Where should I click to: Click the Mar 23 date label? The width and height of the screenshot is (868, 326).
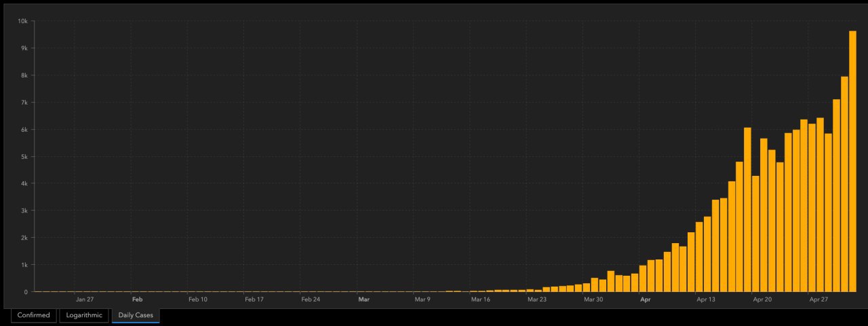(536, 299)
